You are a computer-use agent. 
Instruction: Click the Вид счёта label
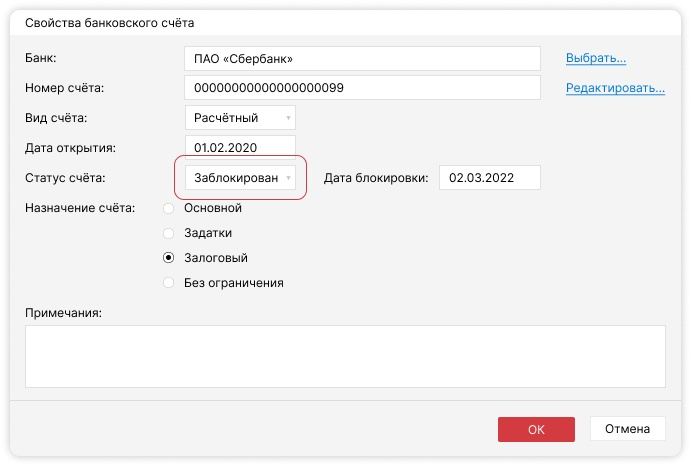click(56, 118)
